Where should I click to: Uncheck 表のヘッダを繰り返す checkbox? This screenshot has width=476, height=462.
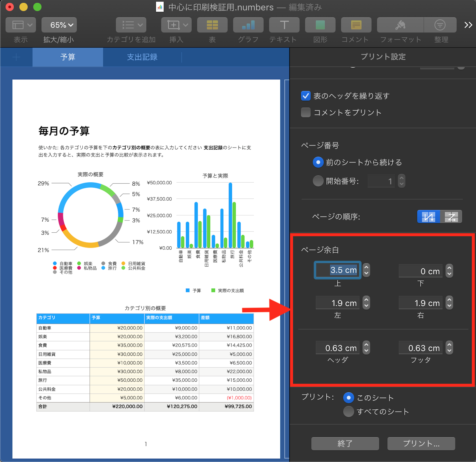pyautogui.click(x=306, y=96)
